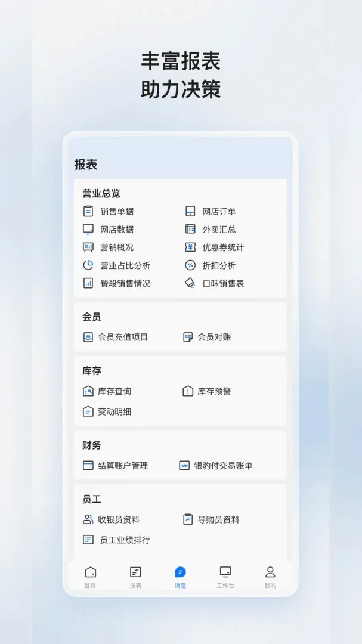Viewport: 362px width, 644px height.
Task: Switch to the 首页 tab
Action: pos(90,577)
